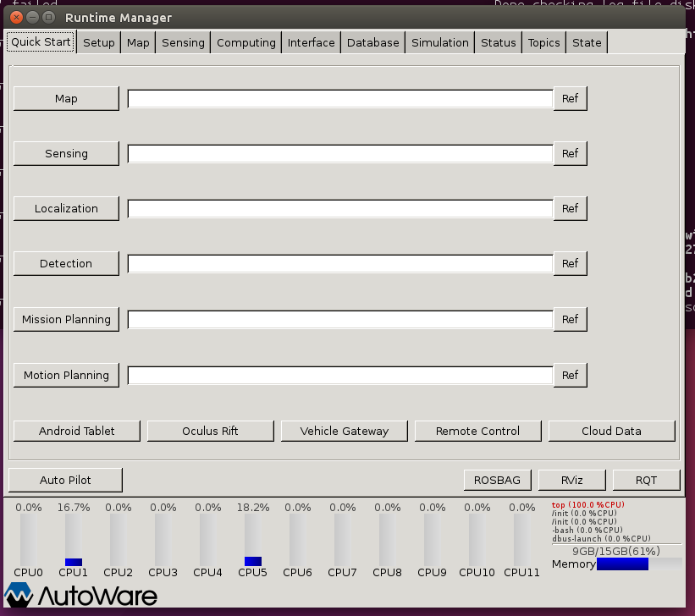Click the 'dbus-launch (0.0 %CPU)' entry
The image size is (695, 616).
click(601, 538)
